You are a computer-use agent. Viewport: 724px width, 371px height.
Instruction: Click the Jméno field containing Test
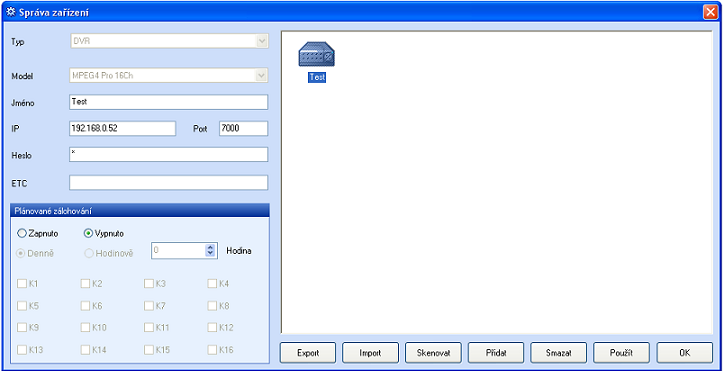click(169, 102)
